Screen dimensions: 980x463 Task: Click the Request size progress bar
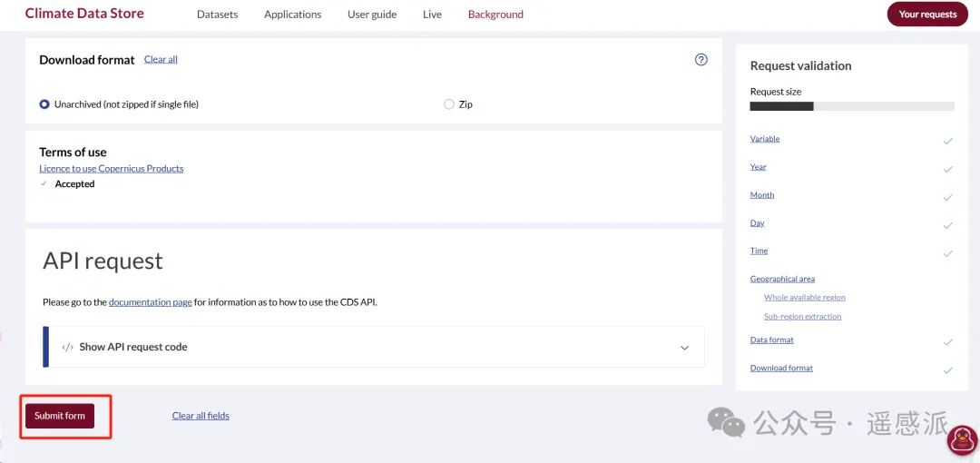[x=852, y=106]
